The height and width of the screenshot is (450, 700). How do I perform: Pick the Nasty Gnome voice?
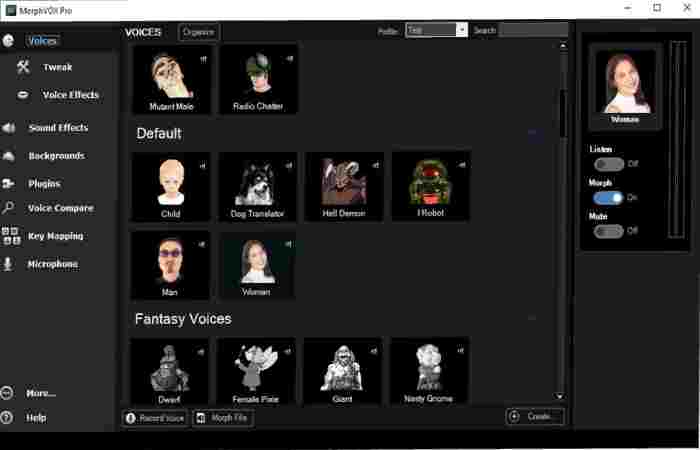point(429,372)
